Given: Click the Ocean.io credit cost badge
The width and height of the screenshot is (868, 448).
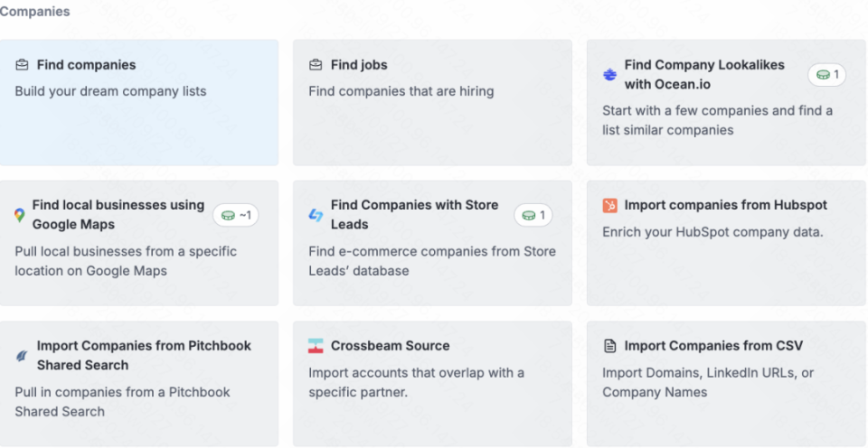Looking at the screenshot, I should pyautogui.click(x=827, y=75).
